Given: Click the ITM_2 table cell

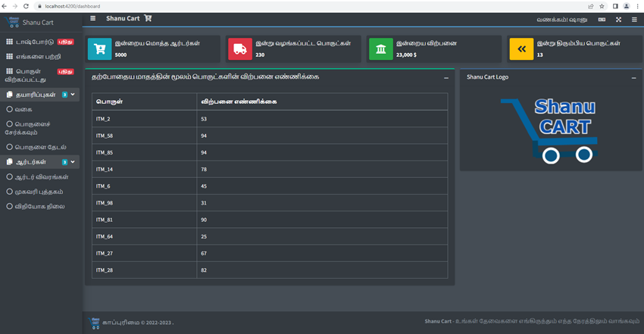Looking at the screenshot, I should (144, 119).
